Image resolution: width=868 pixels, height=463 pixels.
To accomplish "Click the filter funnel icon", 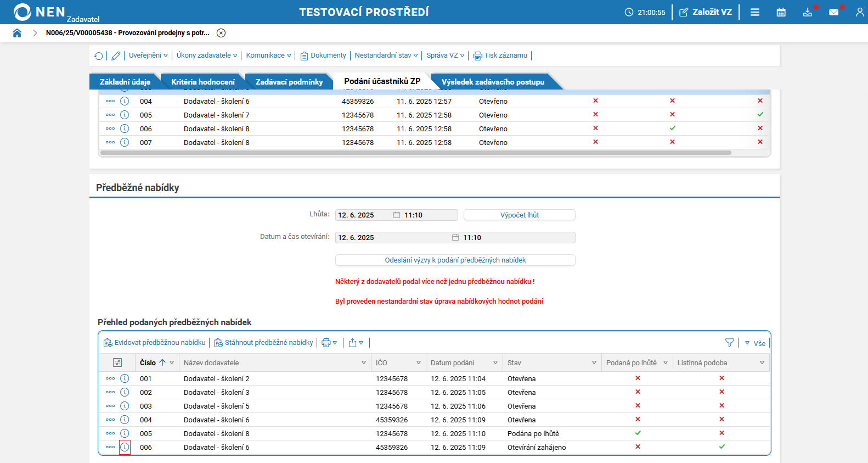I will (730, 343).
